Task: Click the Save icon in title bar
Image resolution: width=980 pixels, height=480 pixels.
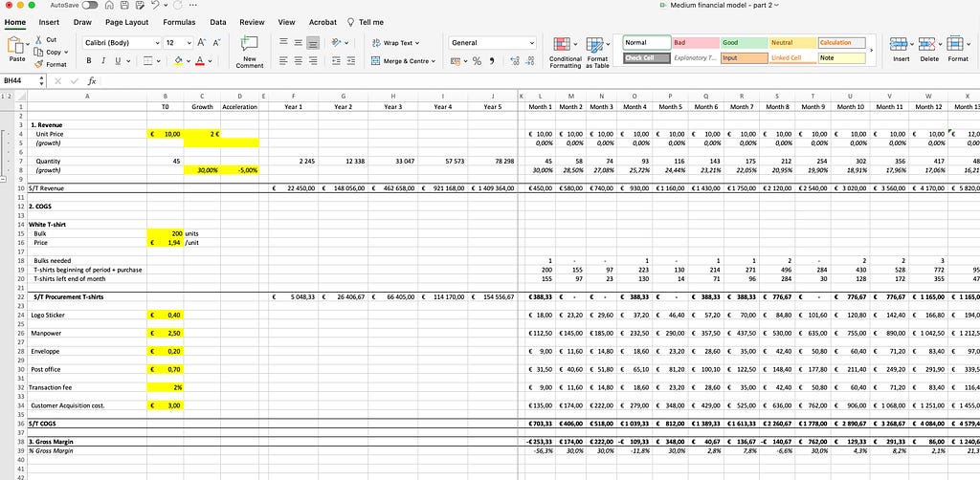Action: pos(124,5)
